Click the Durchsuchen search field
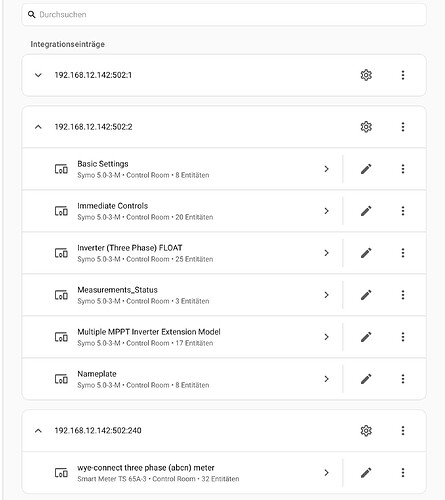Screen dimensions: 445x500 tap(224, 15)
